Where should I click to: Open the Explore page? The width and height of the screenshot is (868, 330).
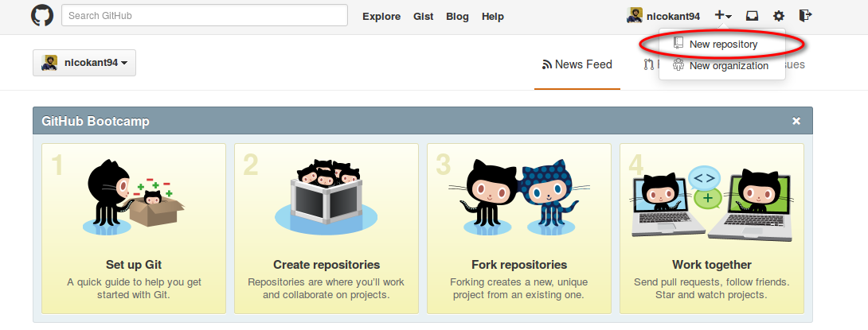381,17
